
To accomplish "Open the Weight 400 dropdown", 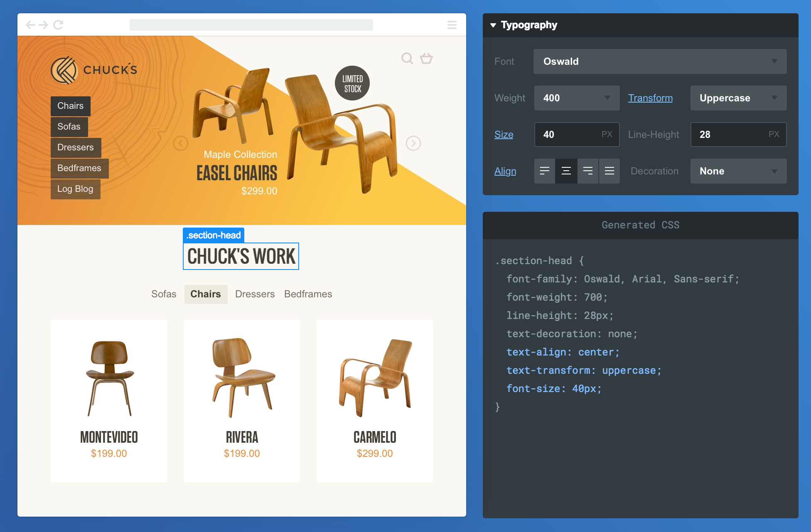I will click(577, 98).
